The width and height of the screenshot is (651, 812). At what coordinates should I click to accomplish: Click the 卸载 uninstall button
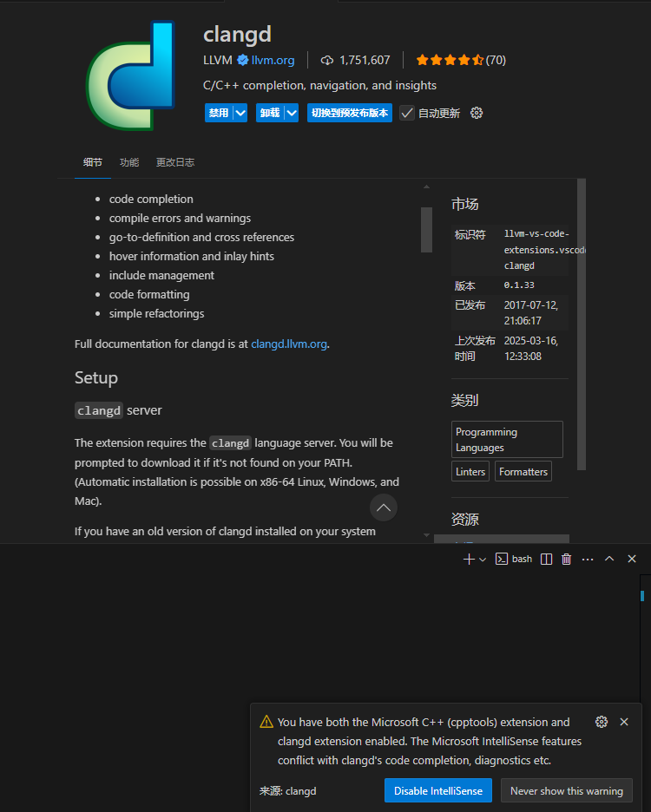(x=270, y=113)
